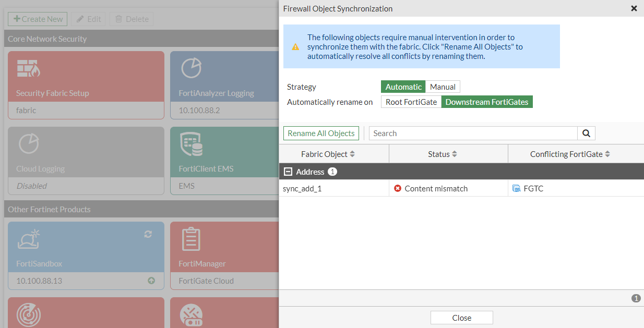Click the Delete button in the background toolbar

[132, 19]
